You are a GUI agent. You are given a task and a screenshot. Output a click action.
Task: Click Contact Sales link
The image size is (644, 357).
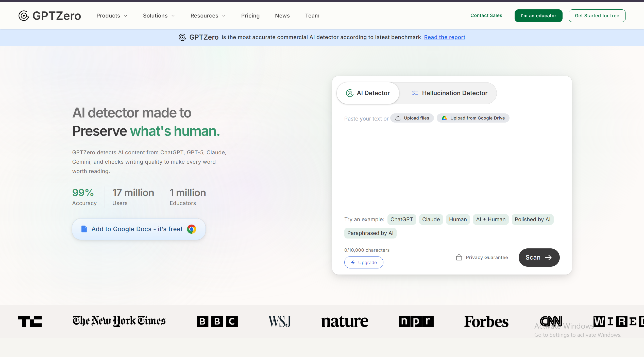[486, 15]
